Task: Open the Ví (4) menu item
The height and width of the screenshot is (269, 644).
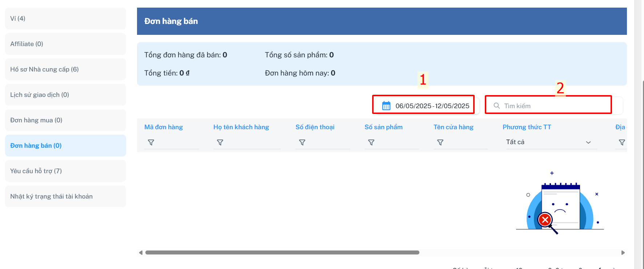Action: (65, 19)
